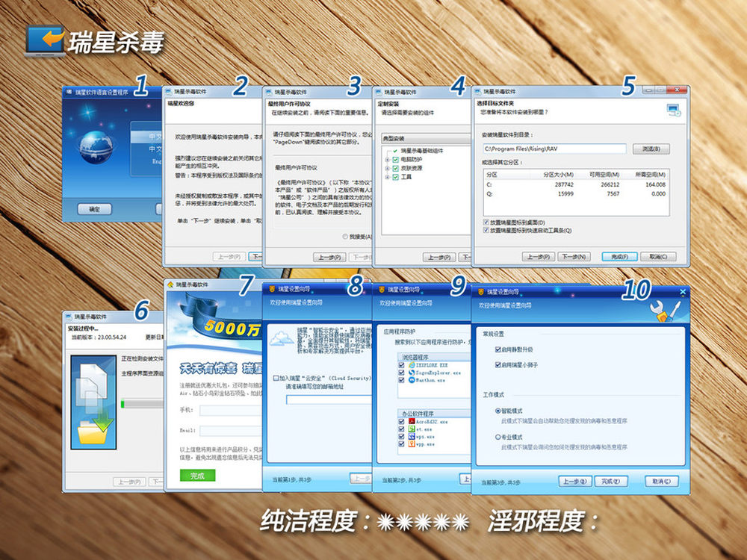
Task: Click 上一步(B) in setup wizard window 10
Action: (x=575, y=482)
